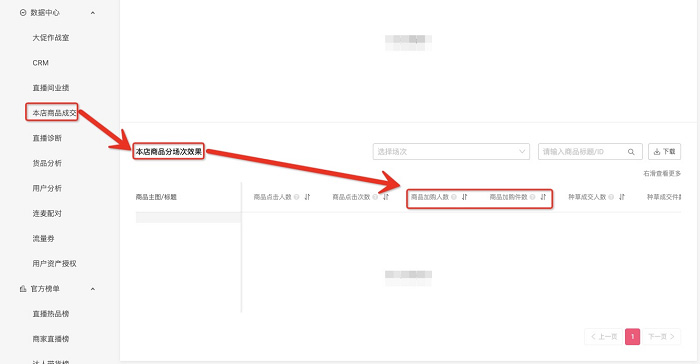Click the 商品主图/标题 column header
The width and height of the screenshot is (700, 364).
click(156, 197)
